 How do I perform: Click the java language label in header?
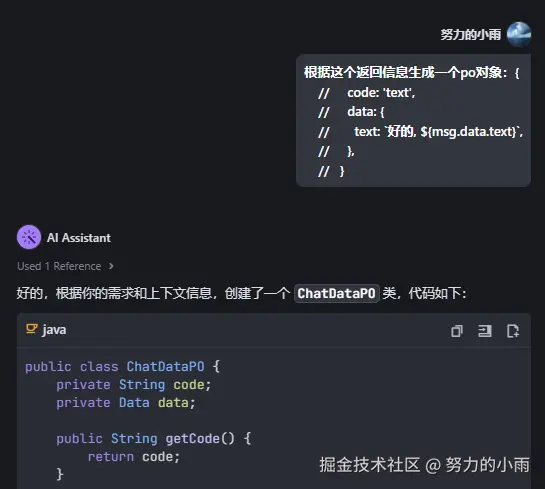point(54,329)
